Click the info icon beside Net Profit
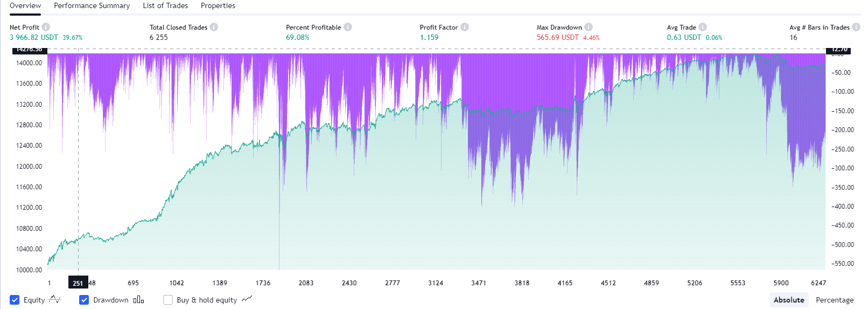This screenshot has height=309, width=868. click(46, 27)
